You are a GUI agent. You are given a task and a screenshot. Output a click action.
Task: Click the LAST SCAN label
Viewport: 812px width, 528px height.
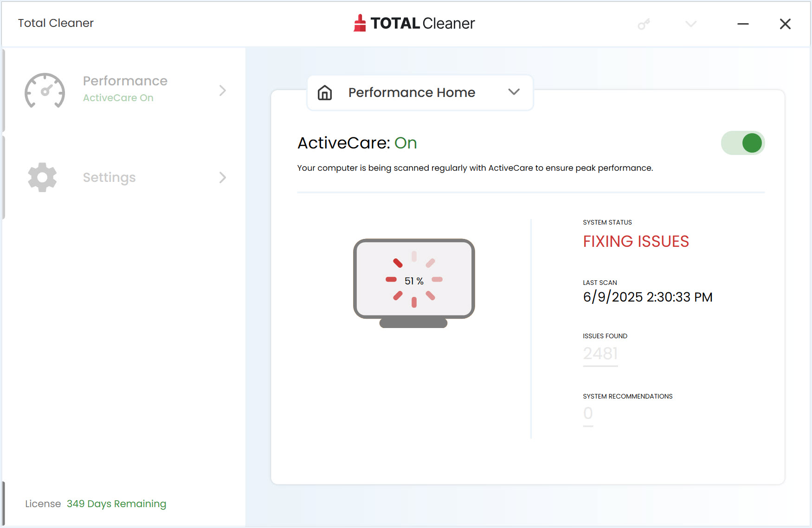tap(600, 283)
